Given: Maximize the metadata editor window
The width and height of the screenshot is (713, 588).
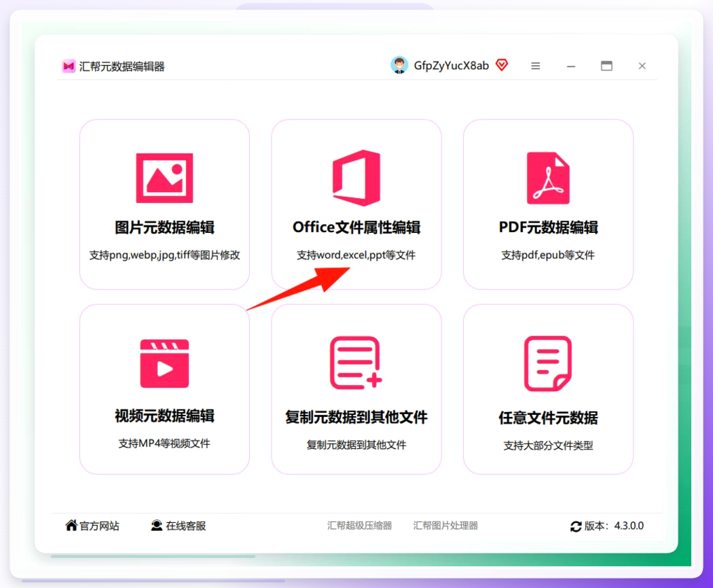Looking at the screenshot, I should click(x=606, y=66).
